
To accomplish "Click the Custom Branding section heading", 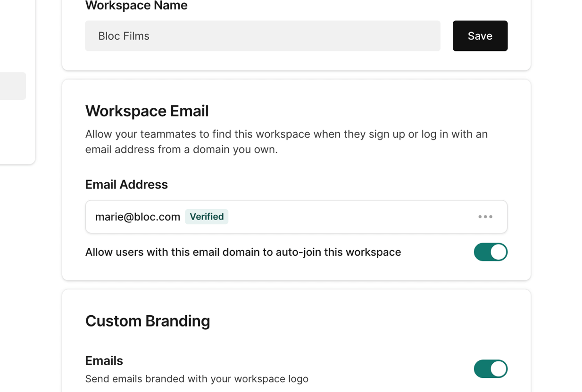I will [x=147, y=321].
